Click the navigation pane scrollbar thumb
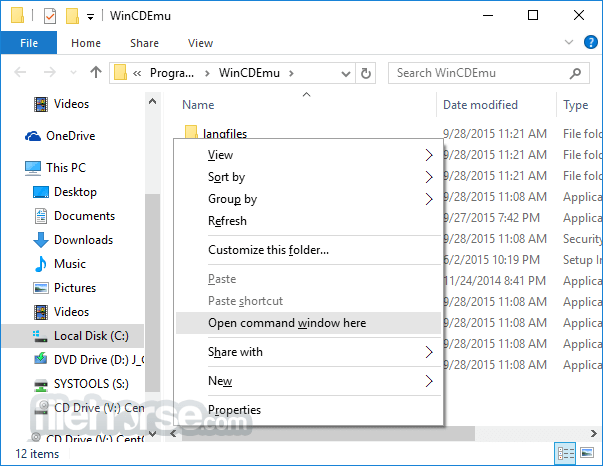The width and height of the screenshot is (603, 466). click(x=152, y=293)
